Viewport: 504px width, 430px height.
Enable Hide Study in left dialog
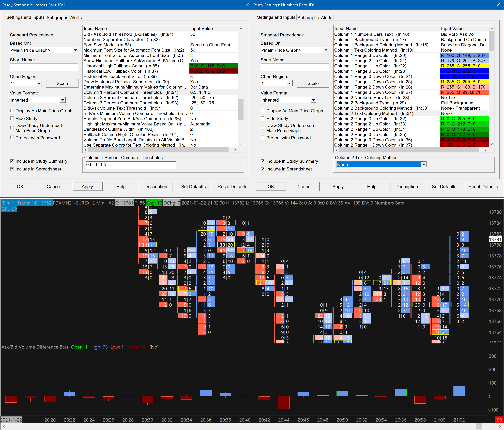pos(12,118)
